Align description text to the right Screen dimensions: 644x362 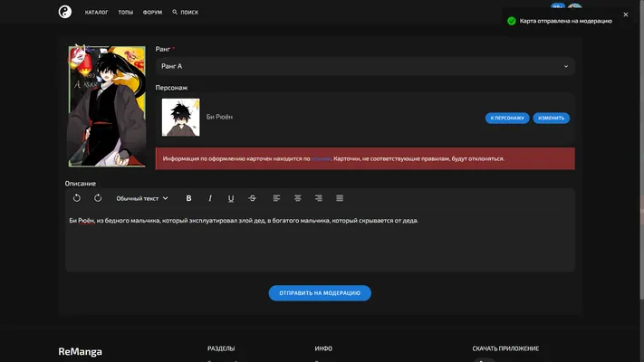[318, 198]
